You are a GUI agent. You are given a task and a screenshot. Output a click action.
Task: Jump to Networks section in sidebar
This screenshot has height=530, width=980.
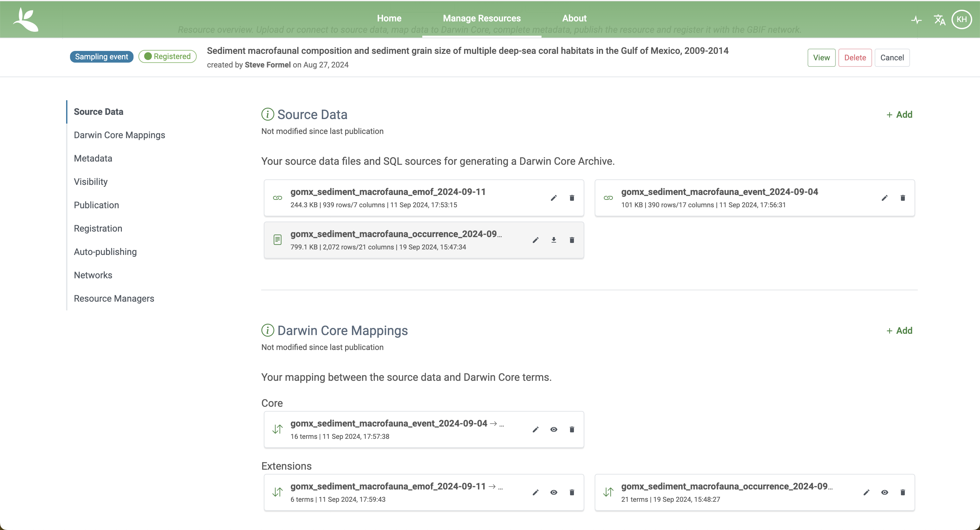(x=93, y=275)
